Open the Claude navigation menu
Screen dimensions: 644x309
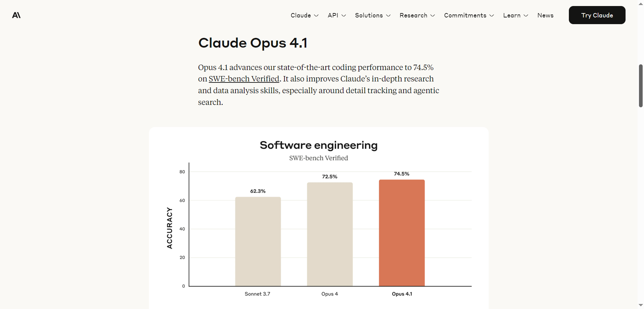[x=305, y=15]
